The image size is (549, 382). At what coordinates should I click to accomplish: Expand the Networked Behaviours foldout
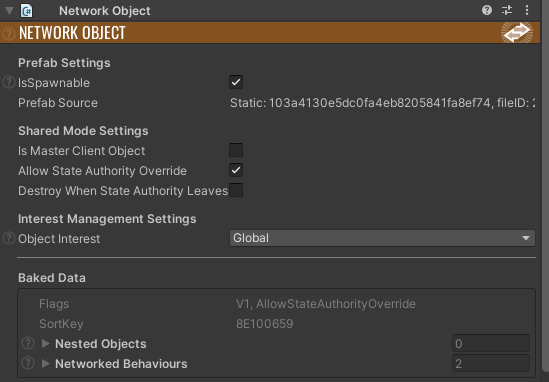(x=46, y=363)
